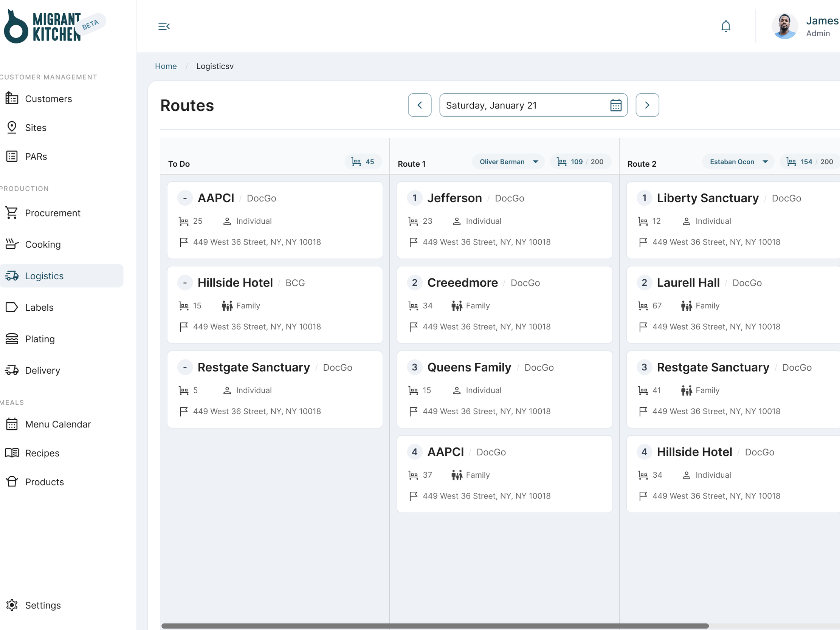Go to previous day arrow
This screenshot has width=840, height=630.
pyautogui.click(x=419, y=105)
